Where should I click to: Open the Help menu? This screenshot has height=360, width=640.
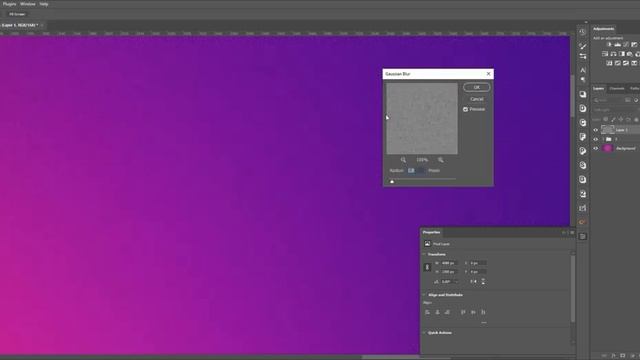click(x=44, y=4)
